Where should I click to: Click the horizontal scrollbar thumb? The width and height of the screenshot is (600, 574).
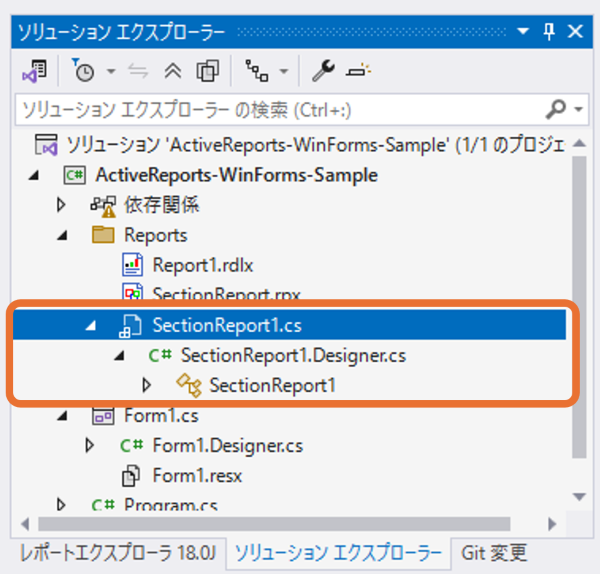point(274,524)
